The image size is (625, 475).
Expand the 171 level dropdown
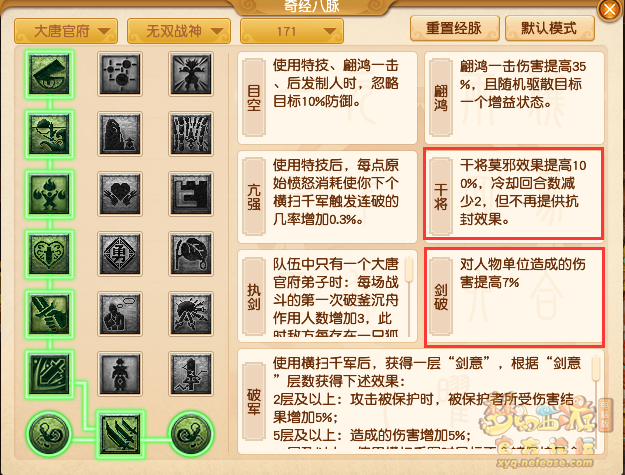[292, 31]
